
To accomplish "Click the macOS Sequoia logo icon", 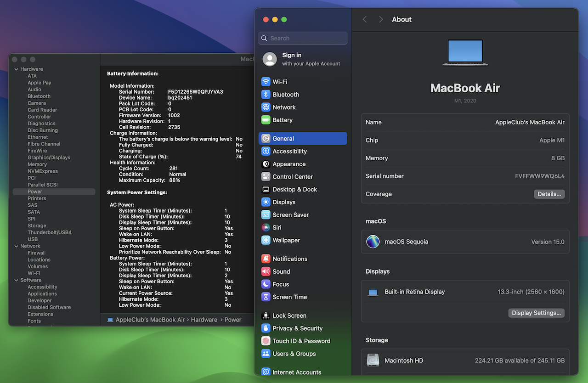I will coord(373,242).
